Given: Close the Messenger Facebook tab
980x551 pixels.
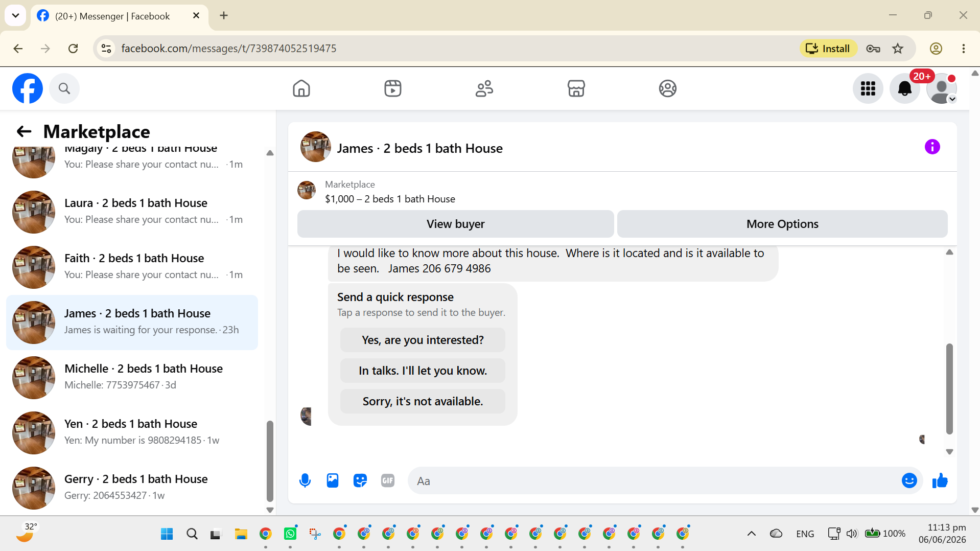Looking at the screenshot, I should tap(196, 16).
